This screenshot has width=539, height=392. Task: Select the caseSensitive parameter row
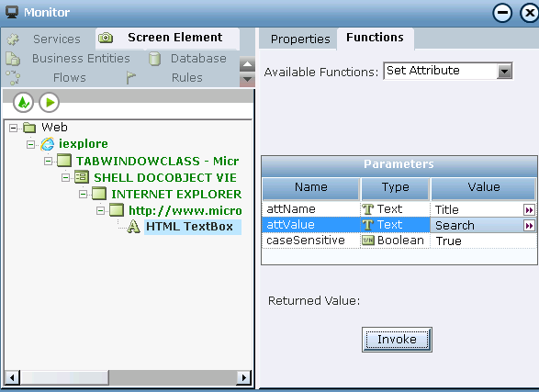click(399, 241)
